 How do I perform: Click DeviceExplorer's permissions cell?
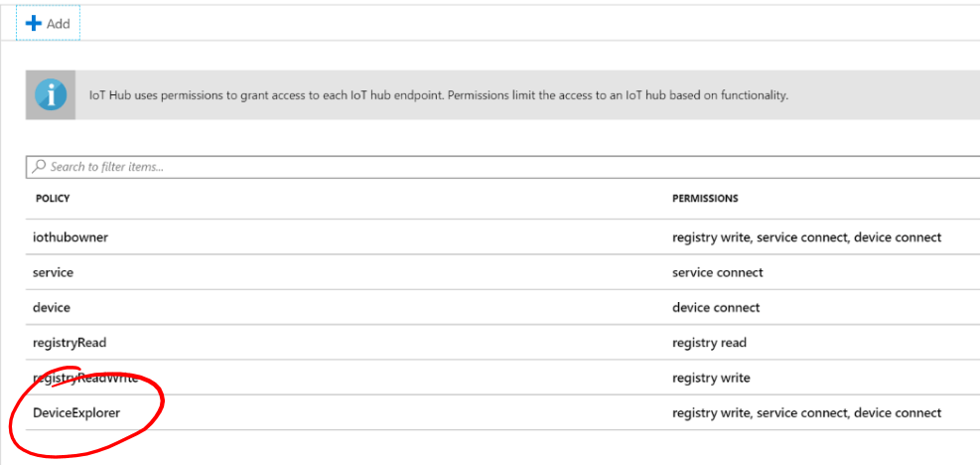(x=806, y=413)
